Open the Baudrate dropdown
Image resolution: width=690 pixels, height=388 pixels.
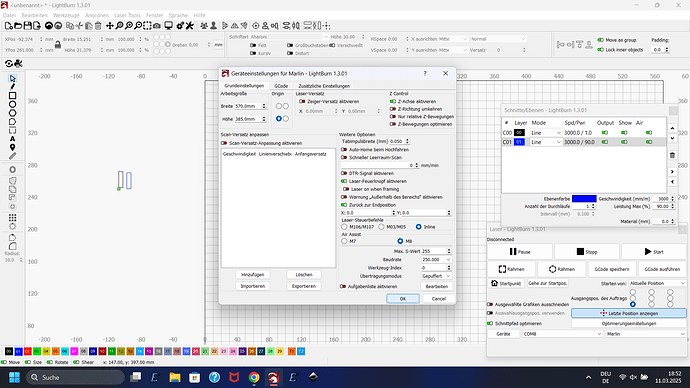(436, 260)
